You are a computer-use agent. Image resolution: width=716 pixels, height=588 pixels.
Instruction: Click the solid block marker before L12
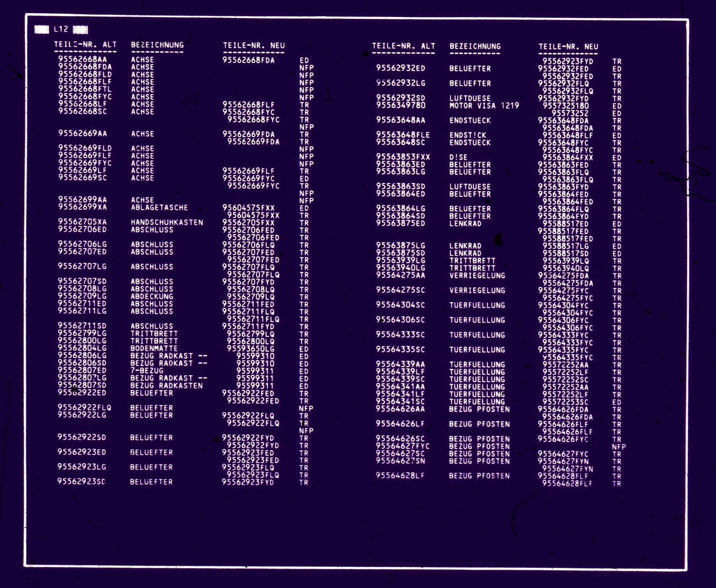tap(42, 29)
